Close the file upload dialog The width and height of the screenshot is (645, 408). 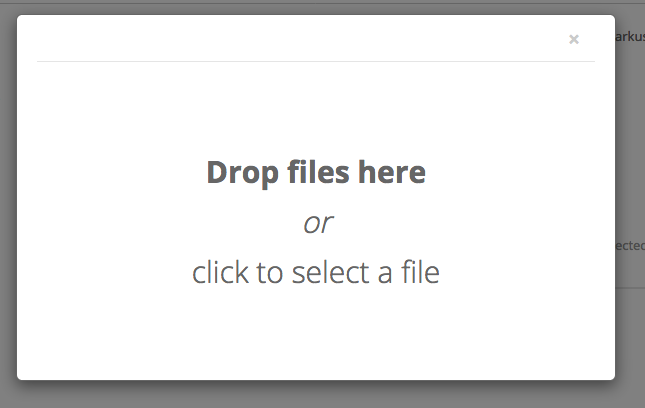574,39
